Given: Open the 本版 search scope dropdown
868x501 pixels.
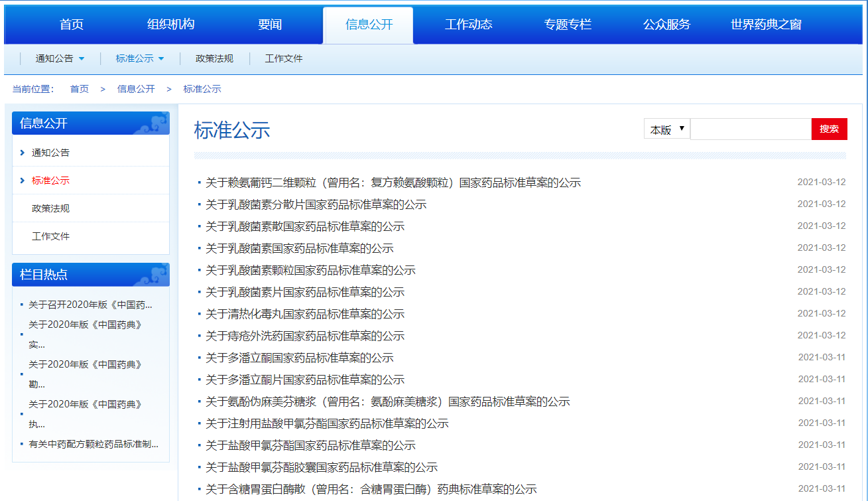Looking at the screenshot, I should 667,129.
